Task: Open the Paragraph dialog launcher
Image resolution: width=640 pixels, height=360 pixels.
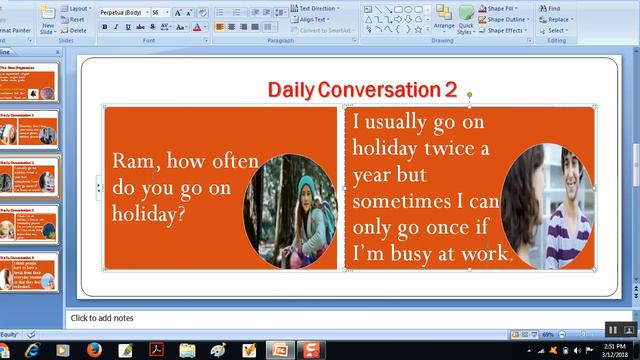Action: (x=354, y=41)
